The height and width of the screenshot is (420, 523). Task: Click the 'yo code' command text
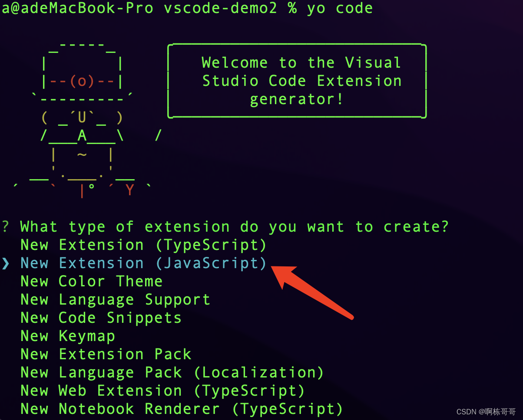[x=340, y=8]
